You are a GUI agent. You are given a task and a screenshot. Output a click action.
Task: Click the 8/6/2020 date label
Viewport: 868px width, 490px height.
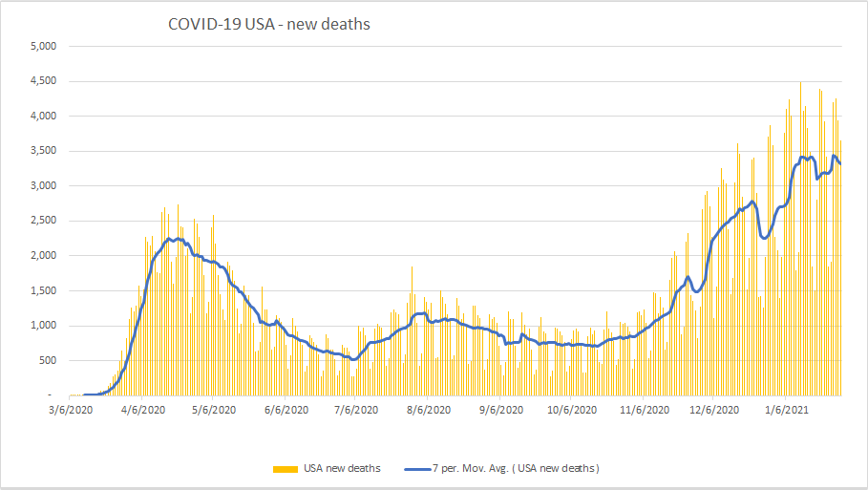click(x=429, y=411)
